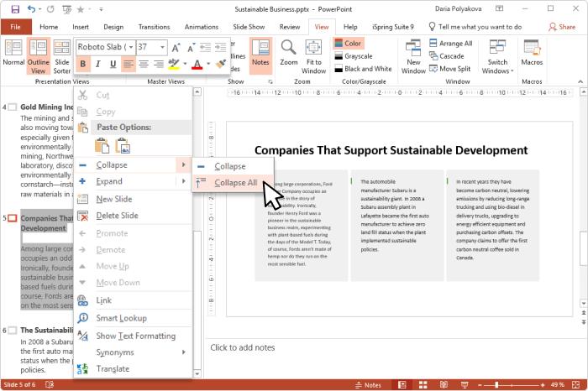Viewport: 588px width, 391px height.
Task: Click the zoom slider handle
Action: pos(496,384)
